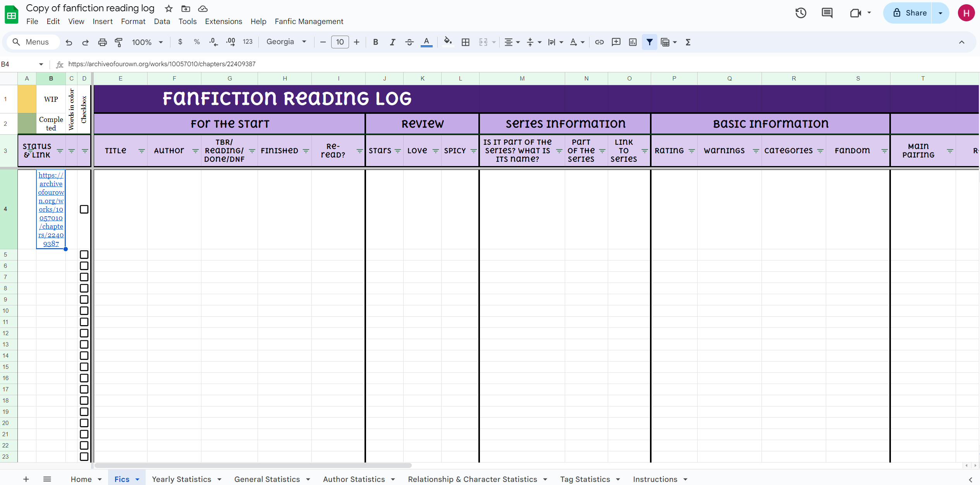Toggle italic formatting
This screenshot has height=485, width=980.
(x=392, y=42)
